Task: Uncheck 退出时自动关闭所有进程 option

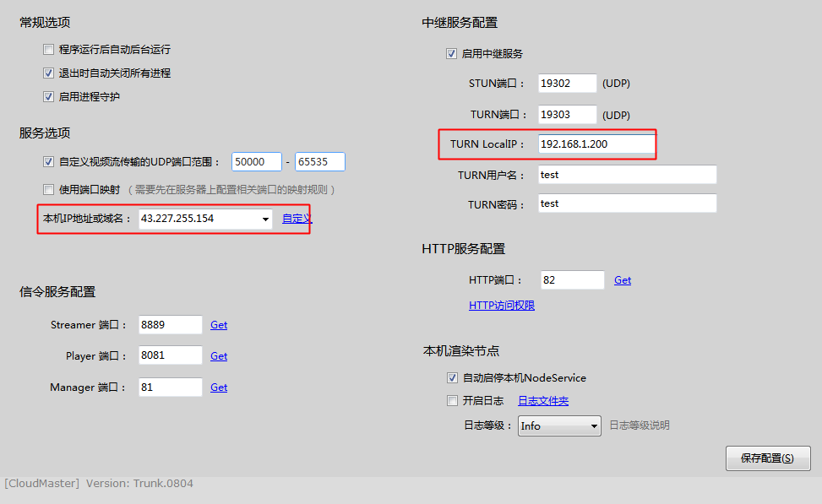Action: click(49, 73)
